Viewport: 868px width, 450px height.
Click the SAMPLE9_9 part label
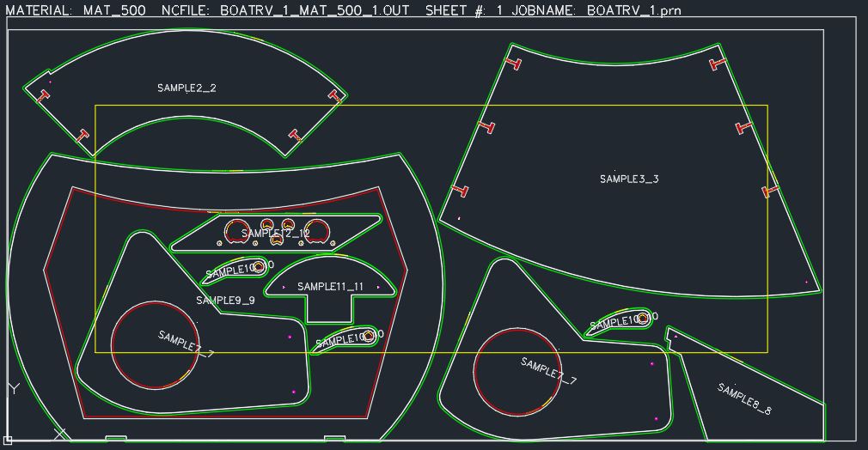[x=225, y=301]
